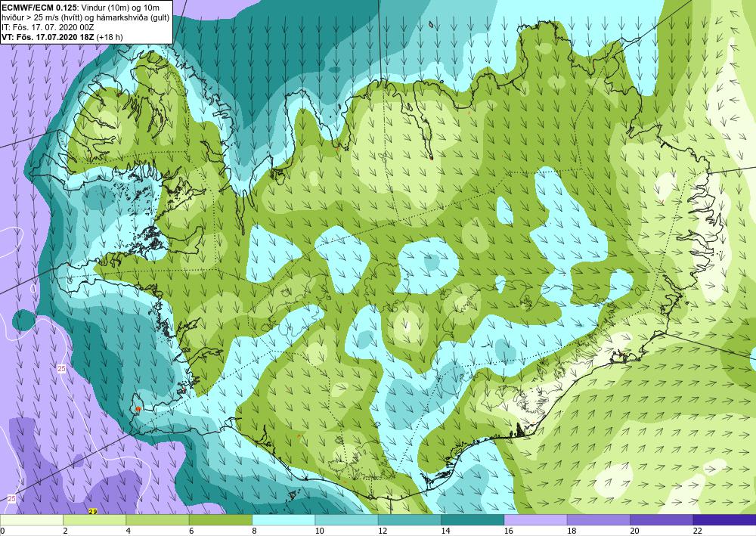The width and height of the screenshot is (756, 536).
Task: Click the darkest purple above-22 legend swatch
Action: [724, 520]
